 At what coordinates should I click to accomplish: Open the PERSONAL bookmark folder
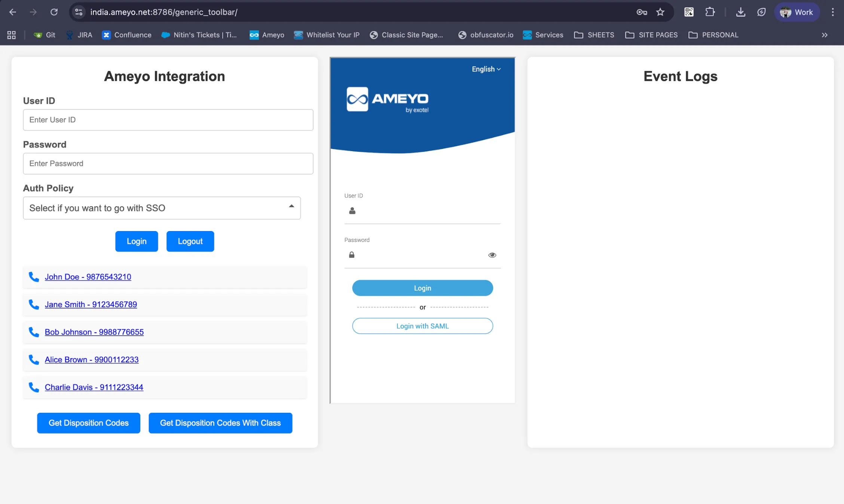tap(713, 35)
